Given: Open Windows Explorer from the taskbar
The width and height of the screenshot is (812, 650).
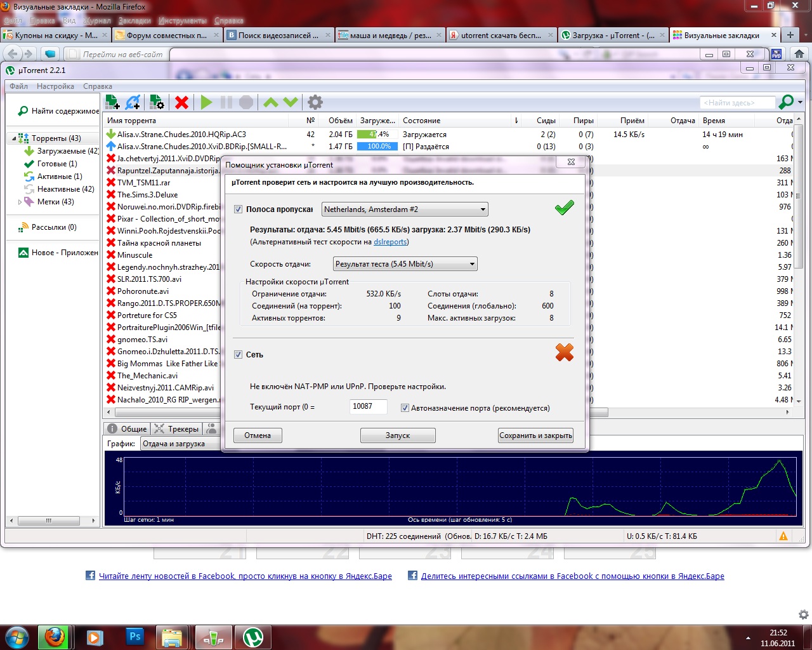Looking at the screenshot, I should coord(173,637).
